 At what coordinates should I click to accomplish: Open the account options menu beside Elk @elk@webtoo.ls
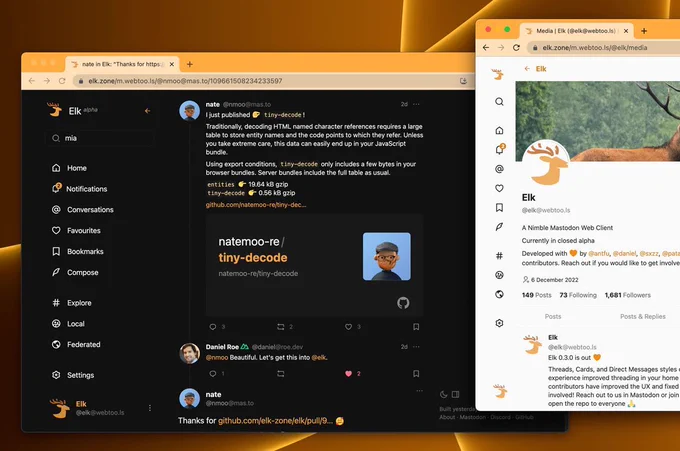(x=150, y=408)
